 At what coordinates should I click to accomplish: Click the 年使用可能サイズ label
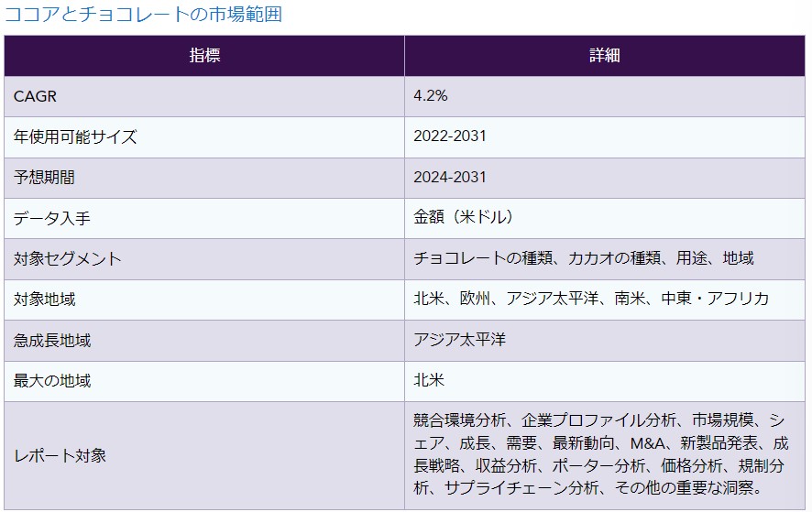pyautogui.click(x=75, y=136)
